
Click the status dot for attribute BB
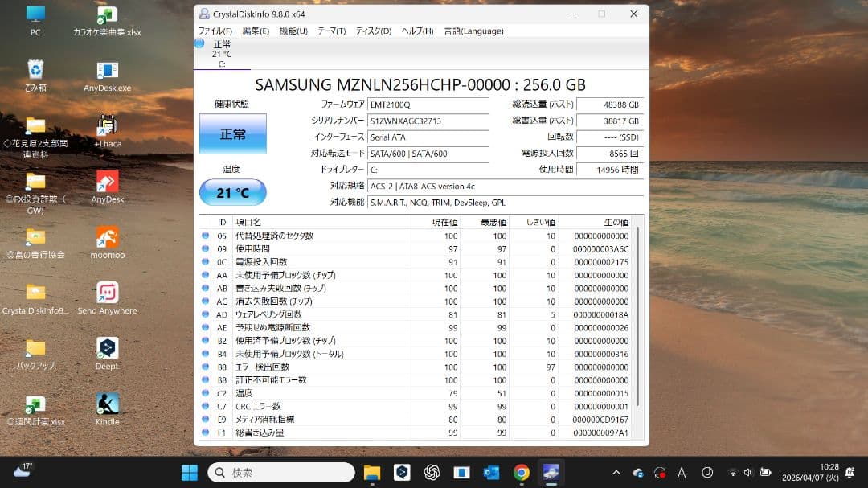[x=206, y=380]
